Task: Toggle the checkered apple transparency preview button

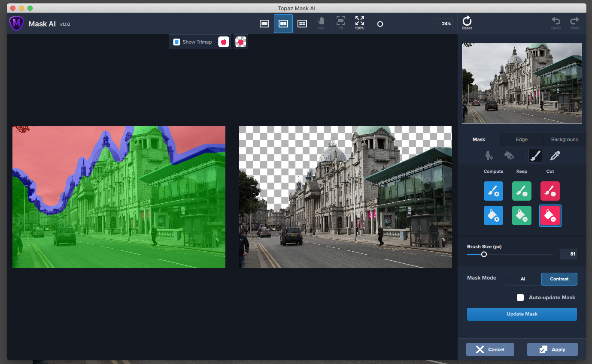Action: pyautogui.click(x=241, y=42)
